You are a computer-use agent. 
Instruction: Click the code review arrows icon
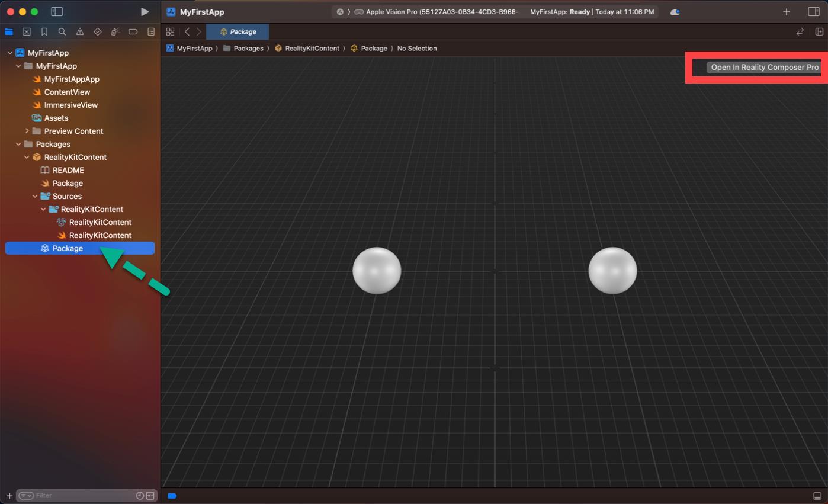pyautogui.click(x=800, y=31)
